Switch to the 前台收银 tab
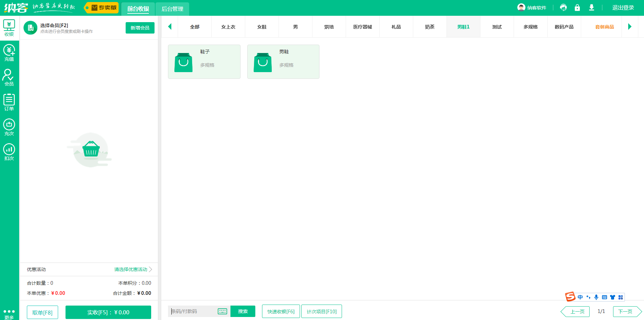 coord(138,9)
